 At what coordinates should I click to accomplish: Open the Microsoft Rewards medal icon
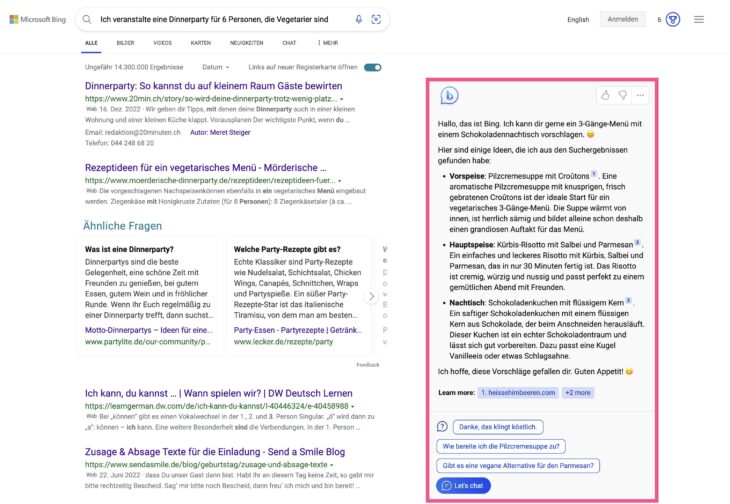tap(673, 20)
